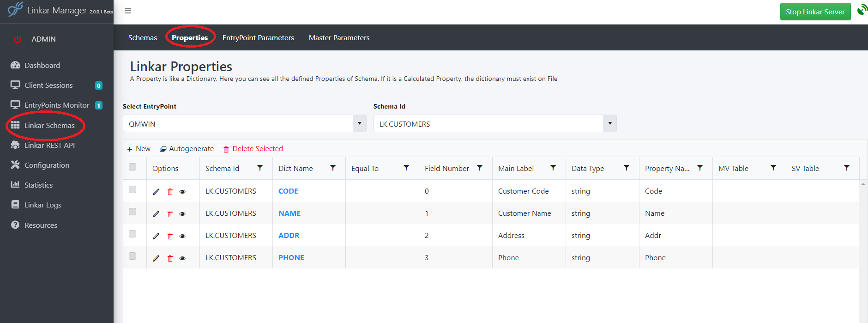Delete the PHONE property row
868x323 pixels.
(170, 258)
